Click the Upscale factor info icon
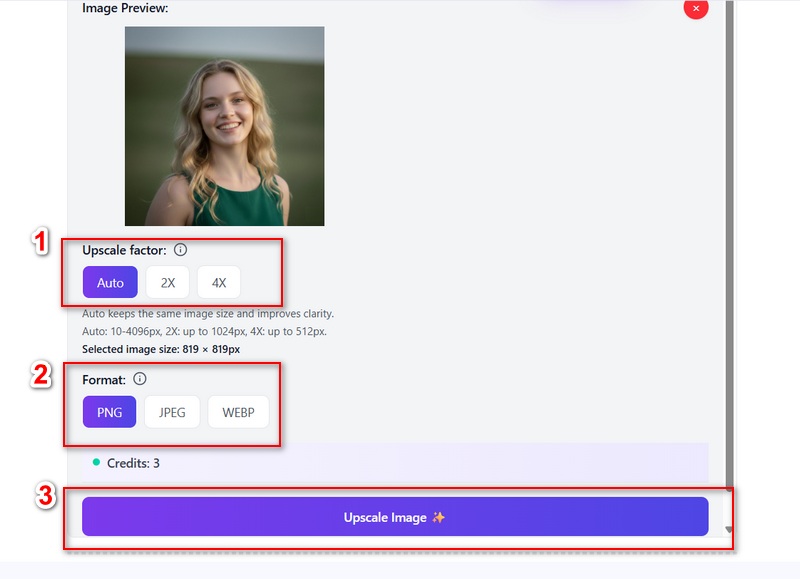Viewport: 800px width, 579px height. click(x=180, y=250)
